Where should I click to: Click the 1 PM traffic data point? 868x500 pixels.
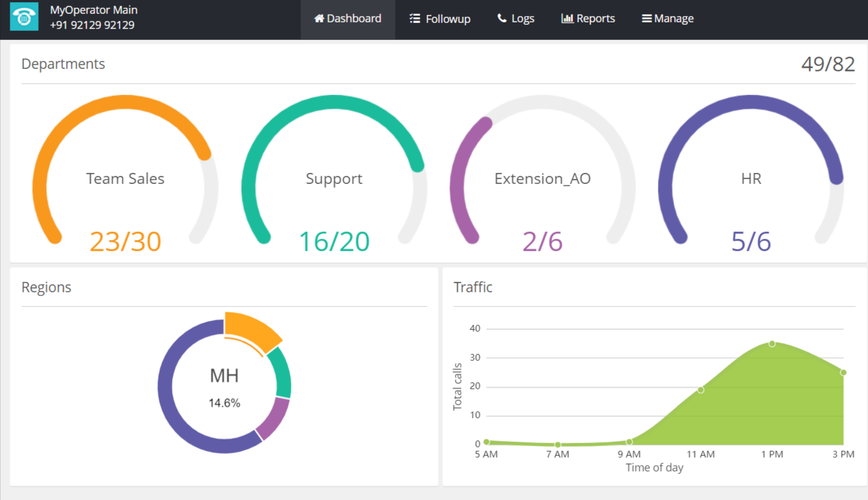click(772, 344)
